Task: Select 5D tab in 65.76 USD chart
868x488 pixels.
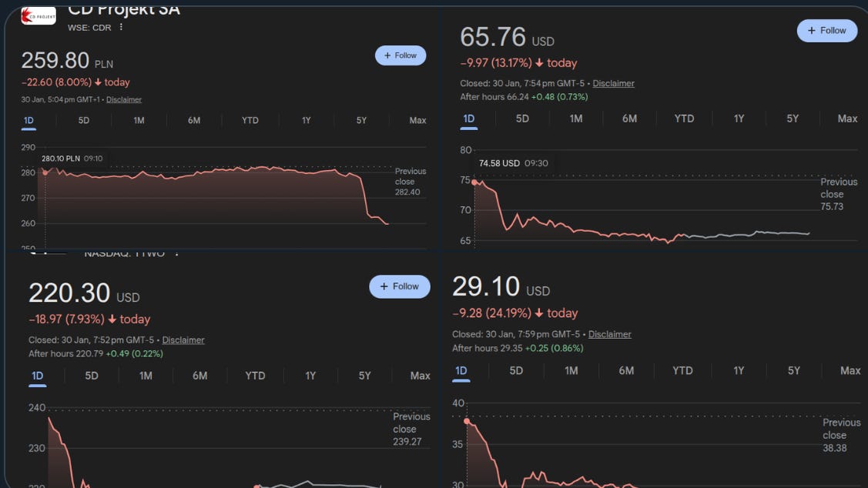Action: click(522, 119)
